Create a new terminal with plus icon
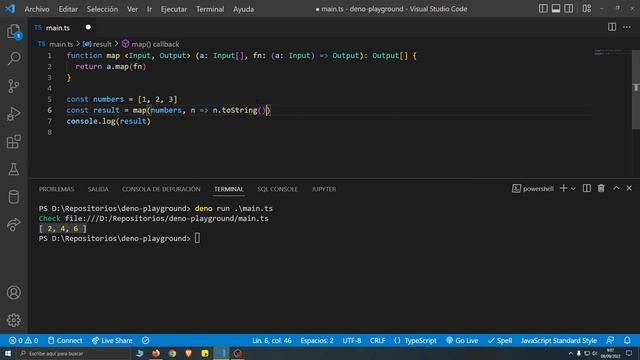Image resolution: width=640 pixels, height=360 pixels. (564, 188)
